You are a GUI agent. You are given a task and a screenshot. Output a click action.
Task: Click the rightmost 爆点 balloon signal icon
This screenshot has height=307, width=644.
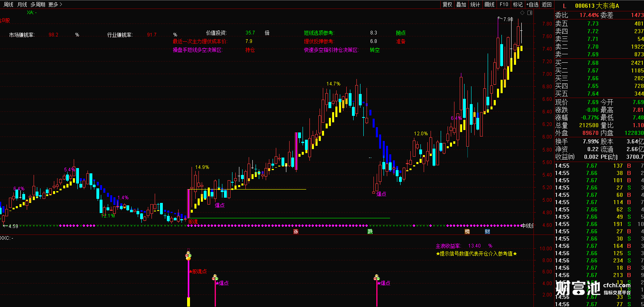(377, 277)
